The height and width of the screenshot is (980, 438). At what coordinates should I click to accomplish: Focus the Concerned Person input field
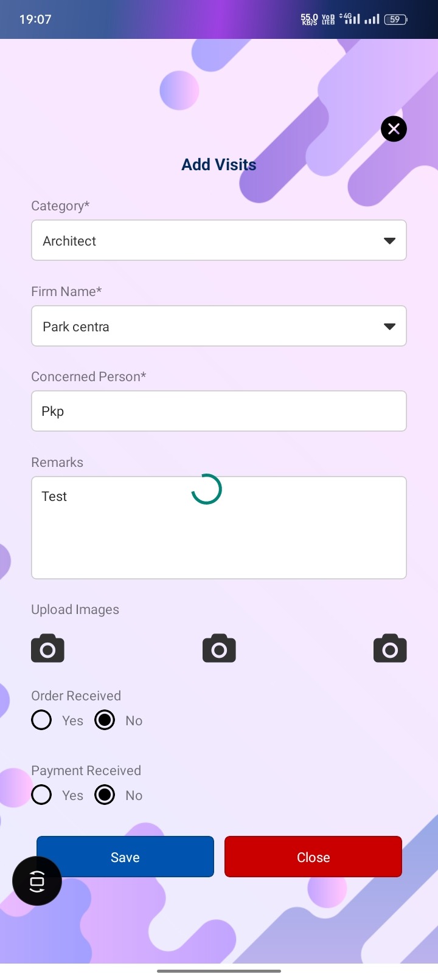pyautogui.click(x=219, y=412)
